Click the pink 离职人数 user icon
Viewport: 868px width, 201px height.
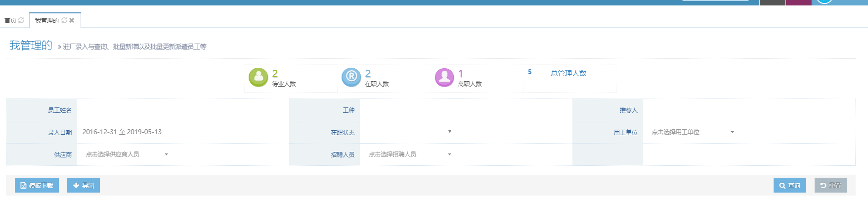pos(444,77)
